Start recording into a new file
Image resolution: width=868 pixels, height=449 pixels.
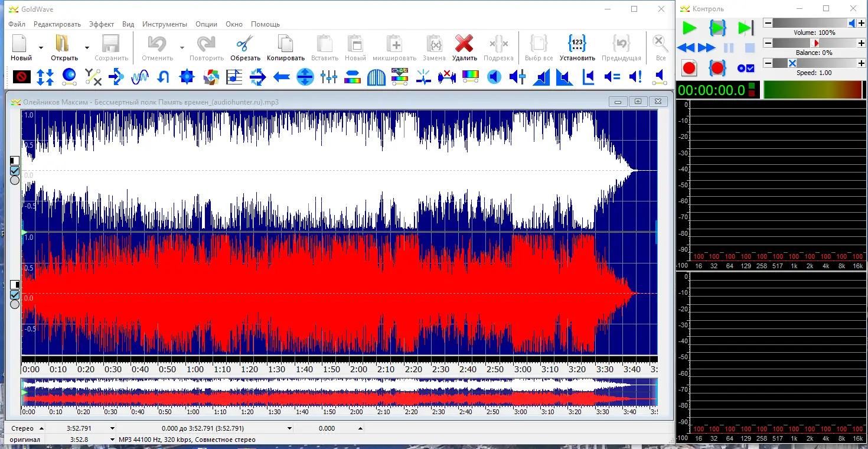click(688, 68)
